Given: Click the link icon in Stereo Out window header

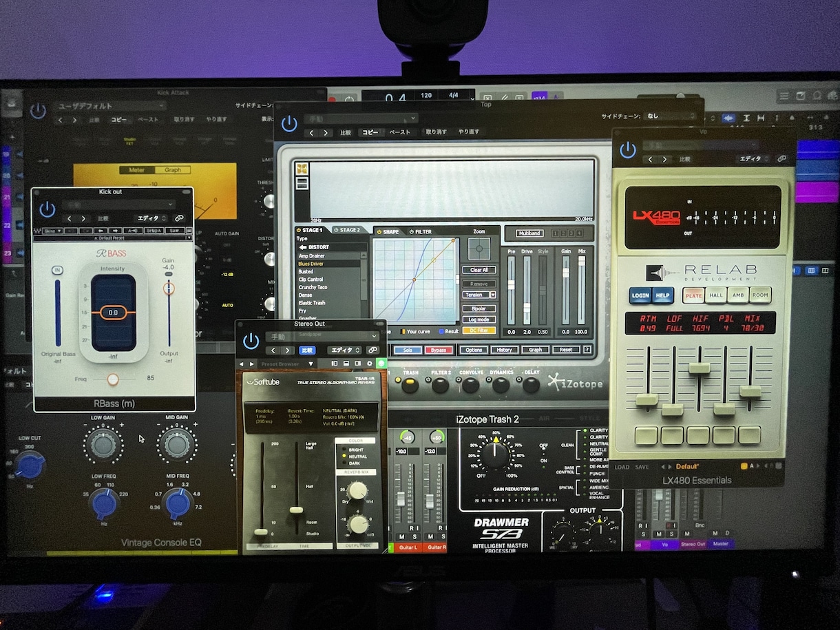Looking at the screenshot, I should point(372,350).
